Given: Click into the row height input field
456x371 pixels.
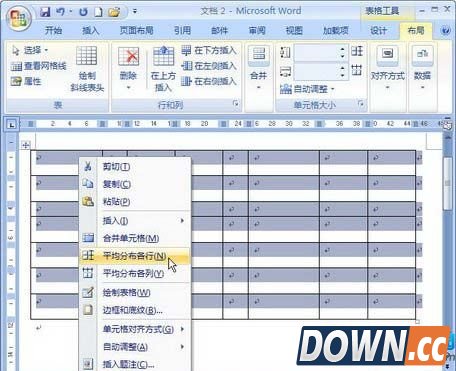Looking at the screenshot, I should 316,53.
